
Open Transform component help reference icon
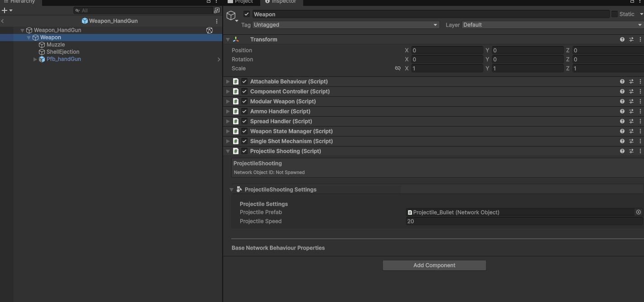(622, 40)
